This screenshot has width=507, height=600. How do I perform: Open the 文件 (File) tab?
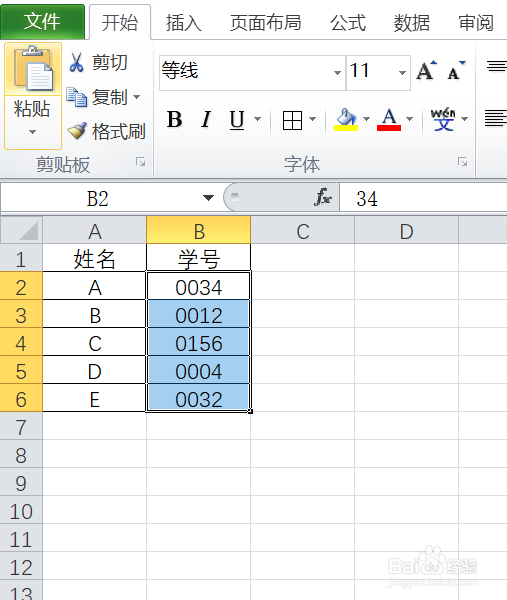coord(42,21)
